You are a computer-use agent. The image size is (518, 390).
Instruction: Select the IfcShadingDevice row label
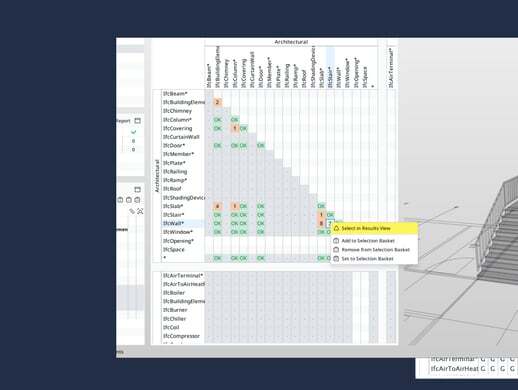coord(184,198)
